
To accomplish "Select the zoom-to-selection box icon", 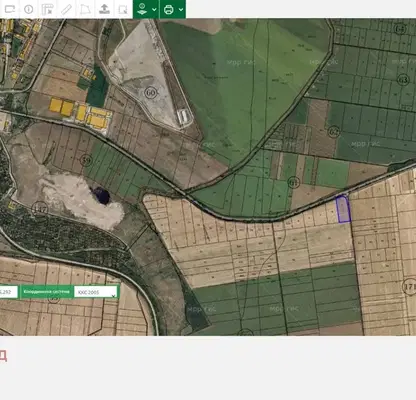I will click(123, 9).
